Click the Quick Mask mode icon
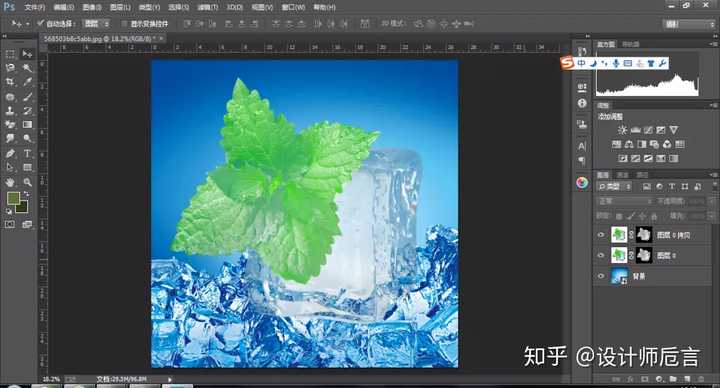This screenshot has width=720, height=388. tap(10, 225)
